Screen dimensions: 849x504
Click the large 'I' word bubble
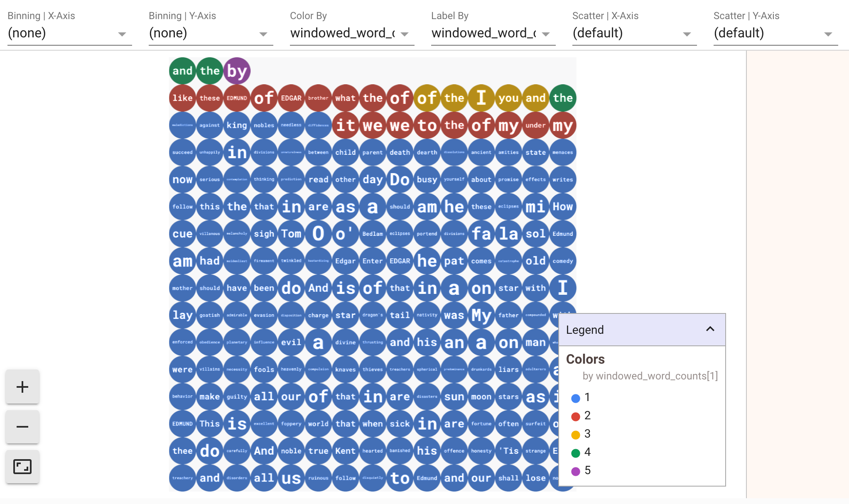480,97
